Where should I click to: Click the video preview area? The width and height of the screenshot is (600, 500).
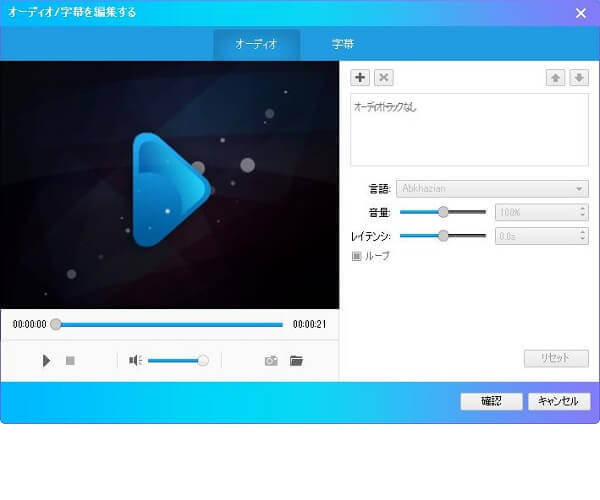tap(170, 185)
